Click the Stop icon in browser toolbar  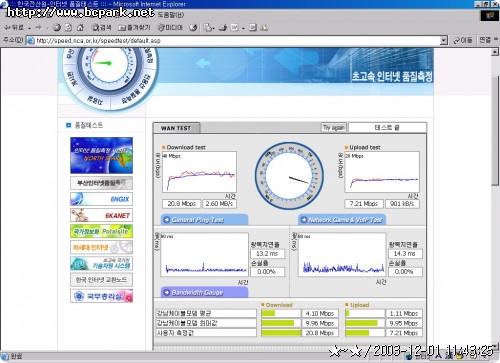click(x=57, y=27)
